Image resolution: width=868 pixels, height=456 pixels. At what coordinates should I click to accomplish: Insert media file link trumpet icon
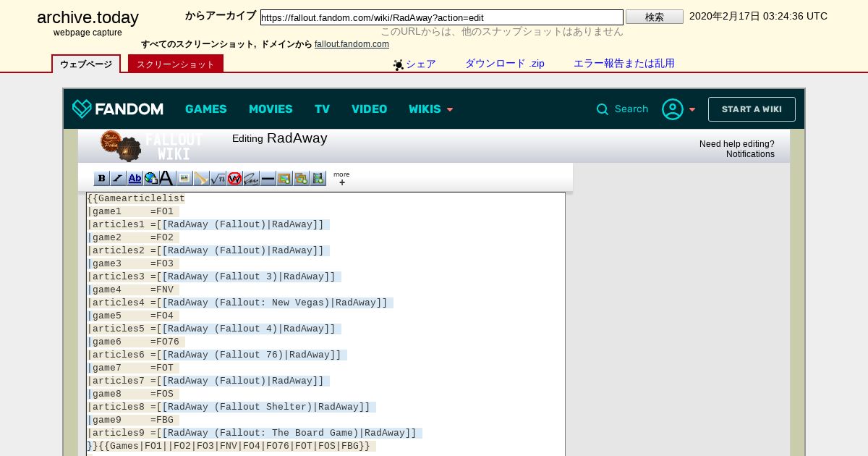201,178
